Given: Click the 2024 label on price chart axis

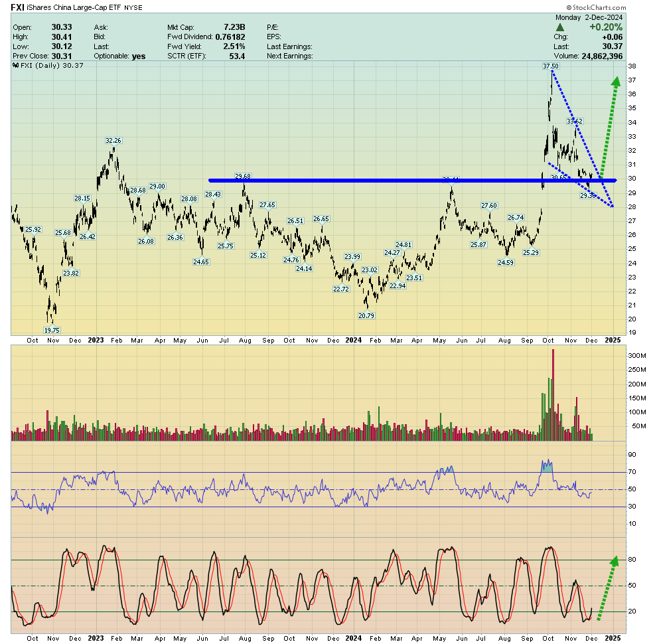Looking at the screenshot, I should [x=353, y=340].
